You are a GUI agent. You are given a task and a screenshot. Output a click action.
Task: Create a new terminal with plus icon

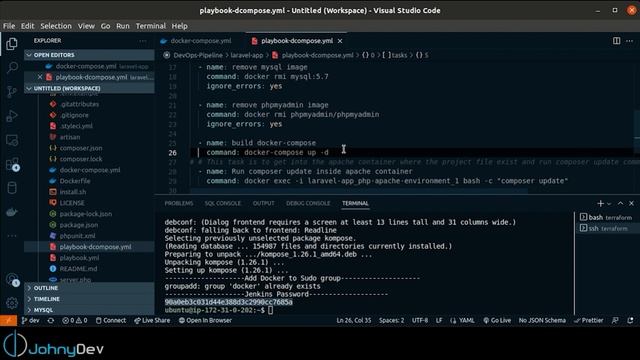click(600, 203)
